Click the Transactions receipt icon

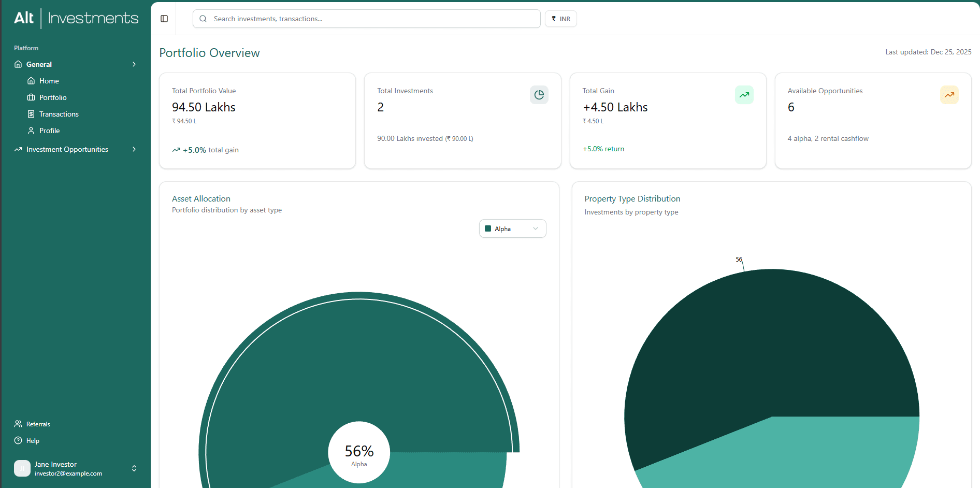(x=31, y=114)
